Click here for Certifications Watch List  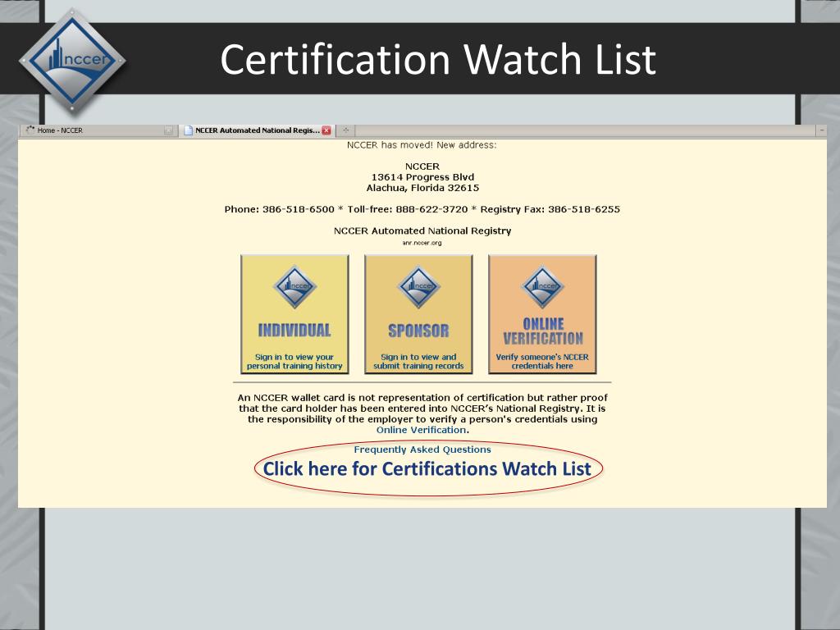pos(427,468)
